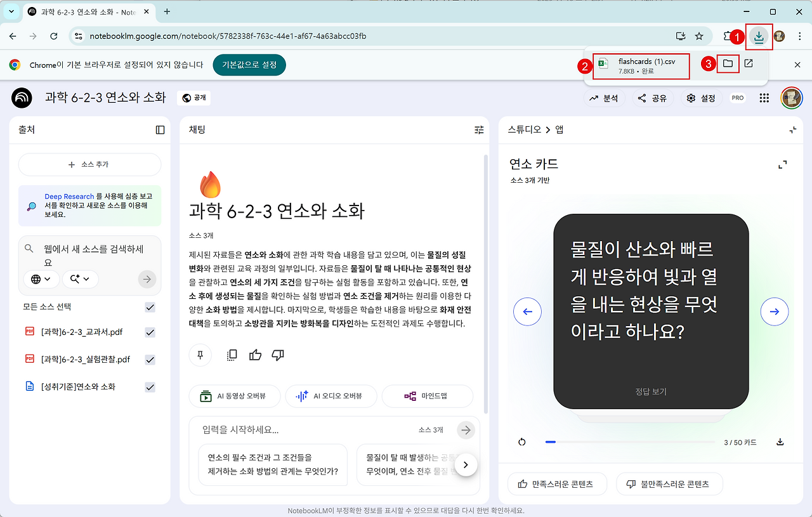
Task: Download the flashcards using the card deck download icon
Action: pyautogui.click(x=780, y=442)
